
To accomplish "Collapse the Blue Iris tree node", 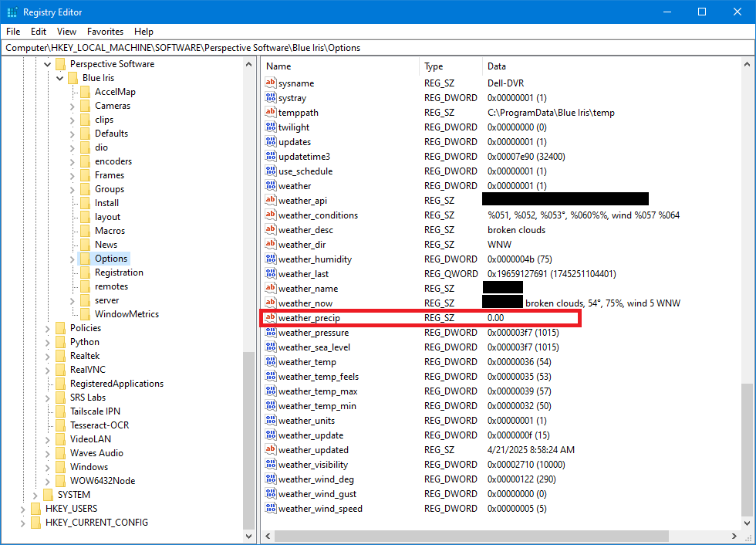I will (59, 78).
